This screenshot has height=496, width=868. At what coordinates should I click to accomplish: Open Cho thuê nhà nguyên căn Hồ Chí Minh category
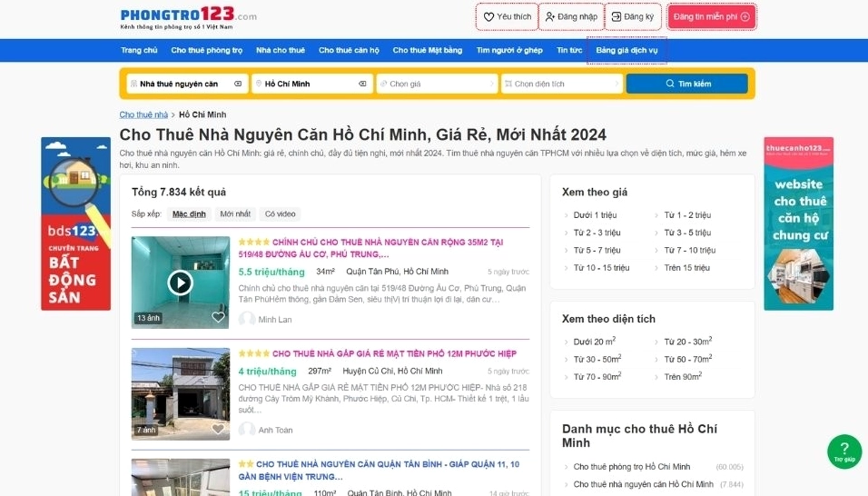coord(643,484)
